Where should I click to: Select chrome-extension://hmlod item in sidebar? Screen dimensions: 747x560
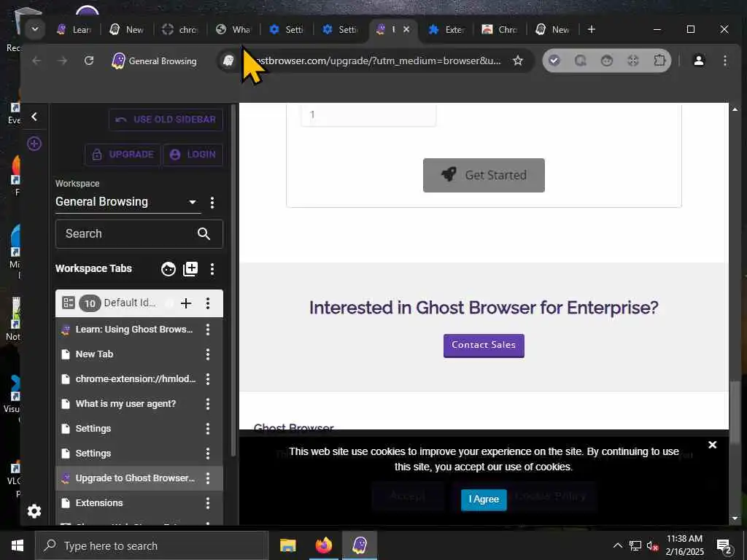click(x=135, y=379)
